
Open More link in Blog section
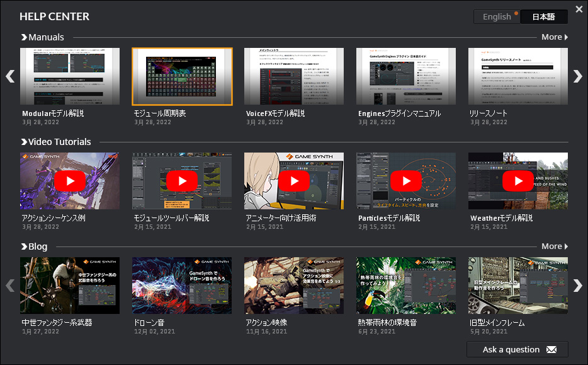pyautogui.click(x=555, y=246)
